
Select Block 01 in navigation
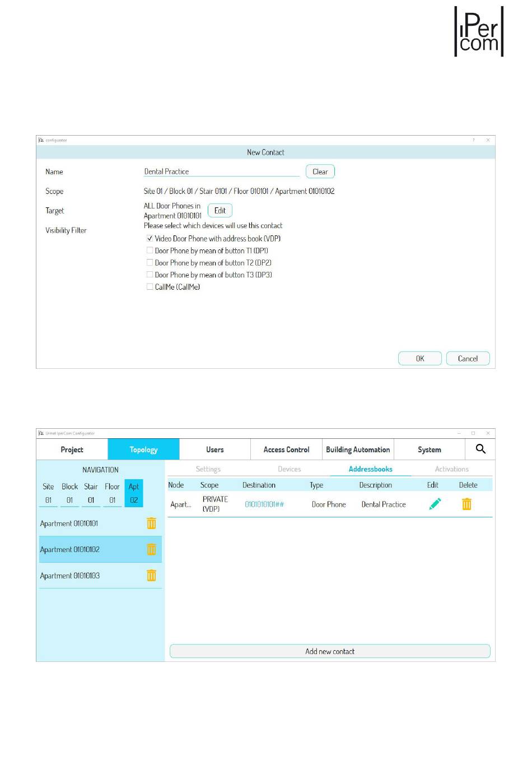pos(69,493)
